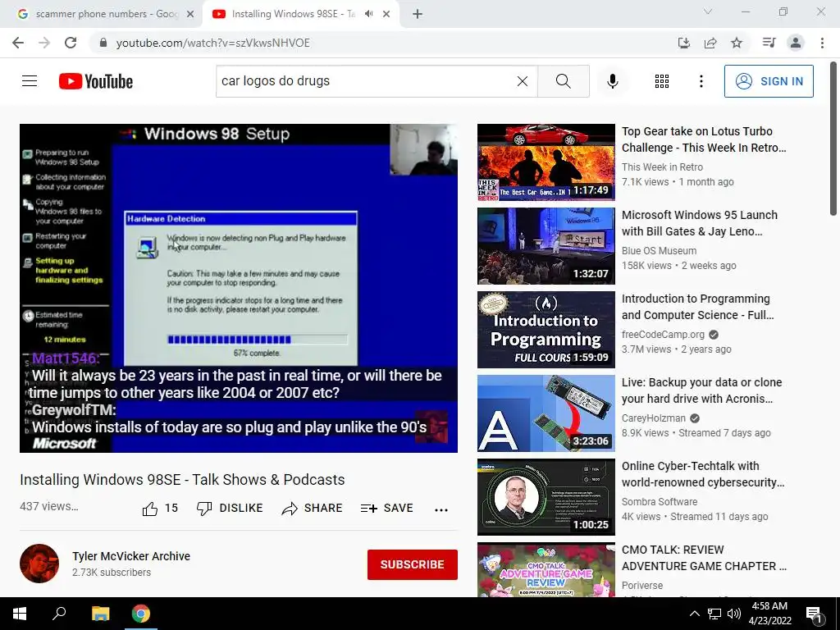Show hidden system tray icons

[x=694, y=614]
